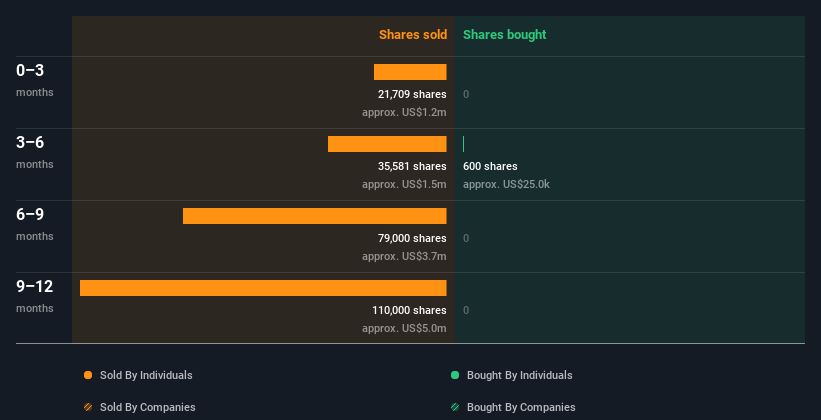Click the 6–9 period label
821x420 pixels.
pyautogui.click(x=30, y=214)
